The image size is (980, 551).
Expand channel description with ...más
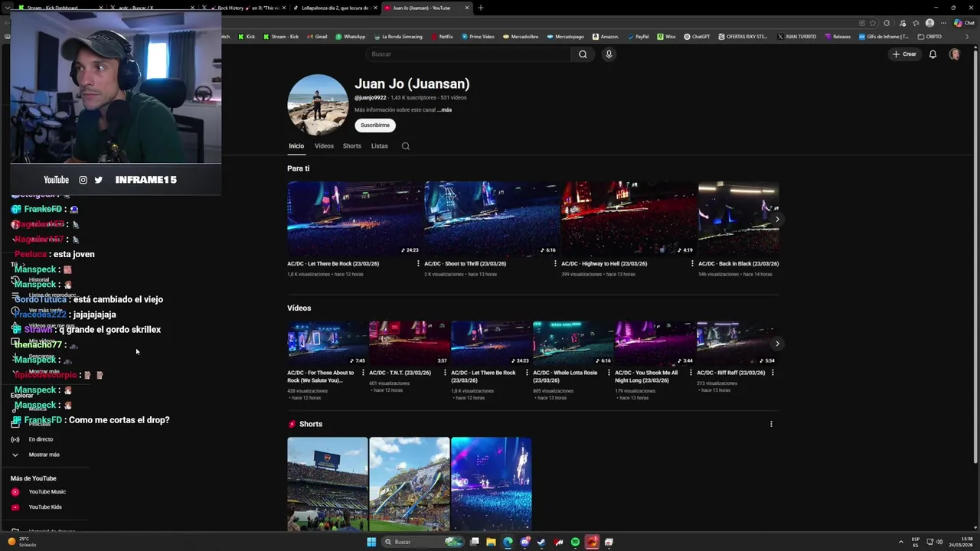(444, 110)
